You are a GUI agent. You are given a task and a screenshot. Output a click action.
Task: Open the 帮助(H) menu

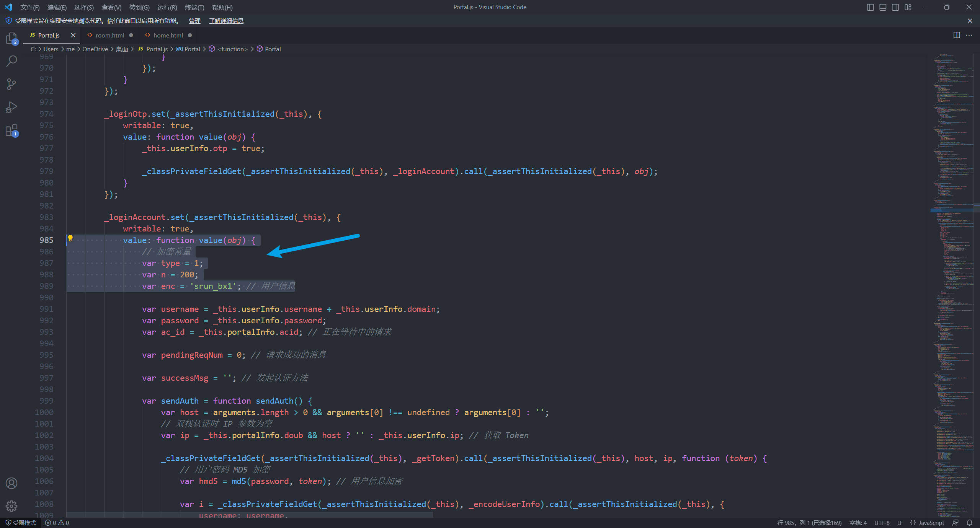pyautogui.click(x=222, y=7)
